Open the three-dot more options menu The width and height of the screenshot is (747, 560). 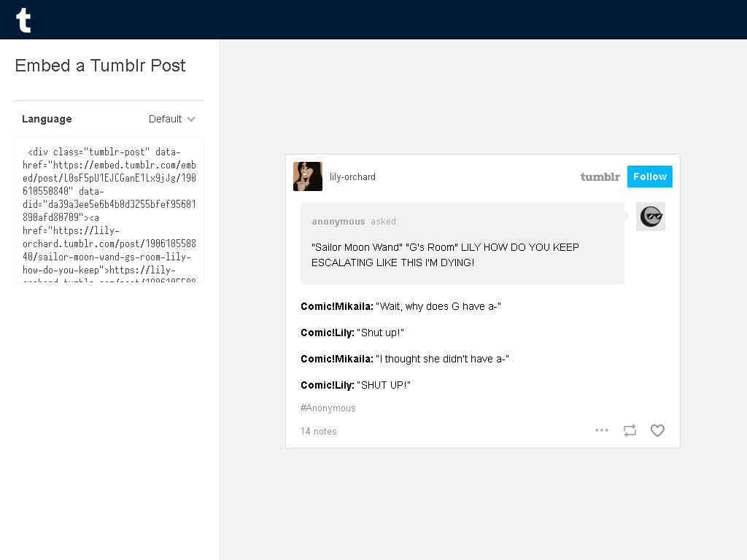602,430
